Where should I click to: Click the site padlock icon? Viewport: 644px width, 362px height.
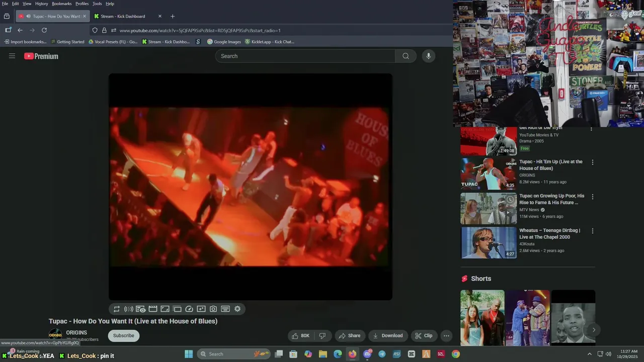104,30
